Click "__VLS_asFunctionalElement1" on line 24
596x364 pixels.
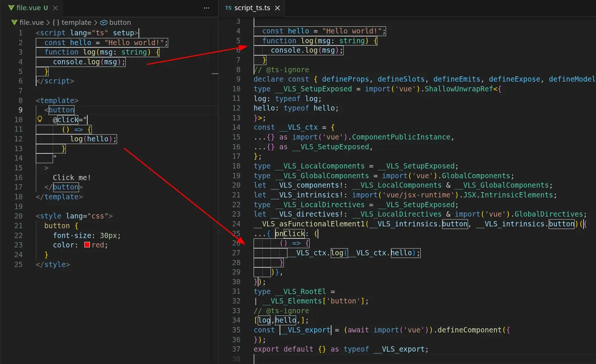(309, 224)
